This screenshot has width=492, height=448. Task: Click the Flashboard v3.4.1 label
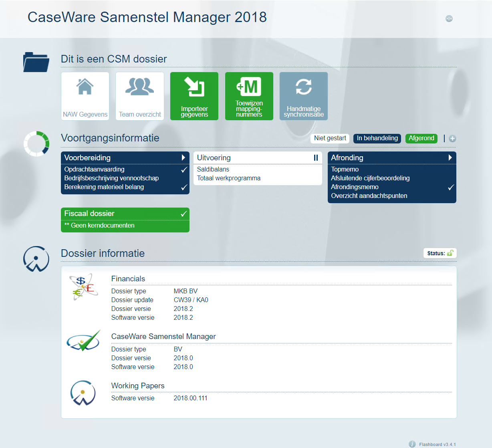point(438,444)
